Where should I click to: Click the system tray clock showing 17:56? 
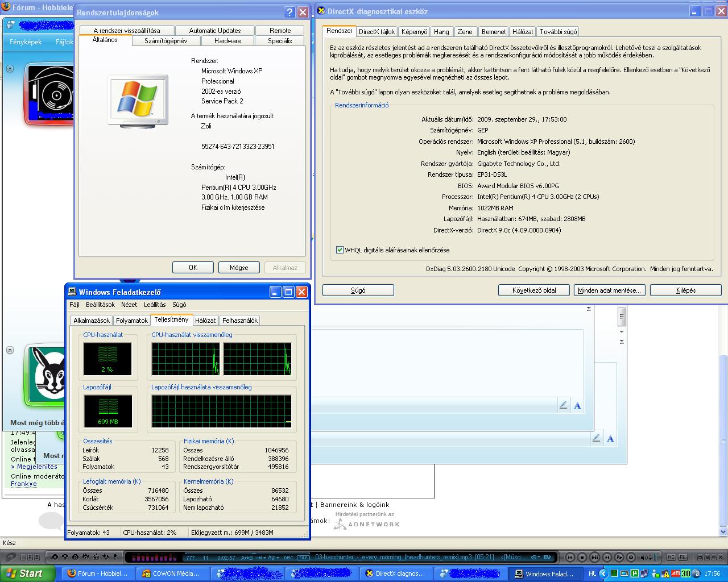click(x=713, y=574)
